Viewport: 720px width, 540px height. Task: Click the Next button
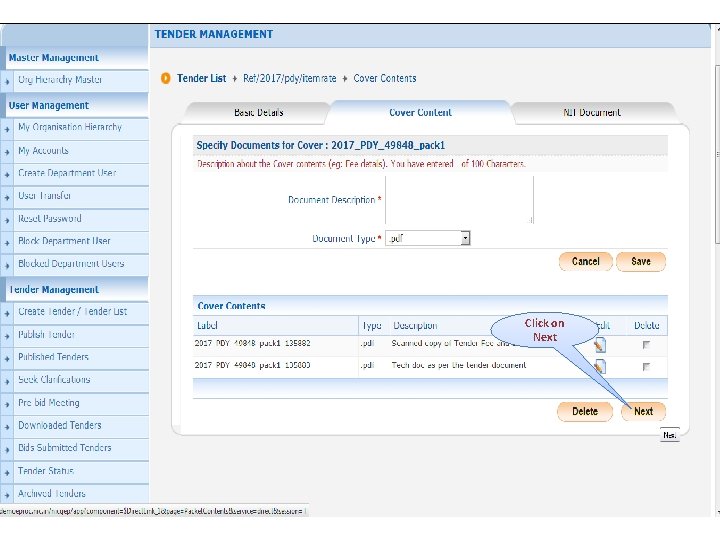[x=643, y=411]
